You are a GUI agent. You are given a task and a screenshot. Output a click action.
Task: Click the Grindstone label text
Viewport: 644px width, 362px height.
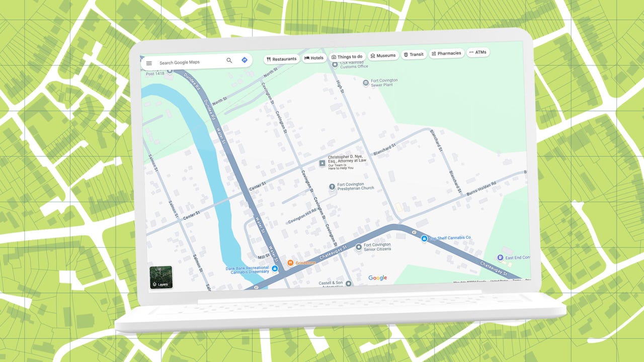[x=305, y=263]
